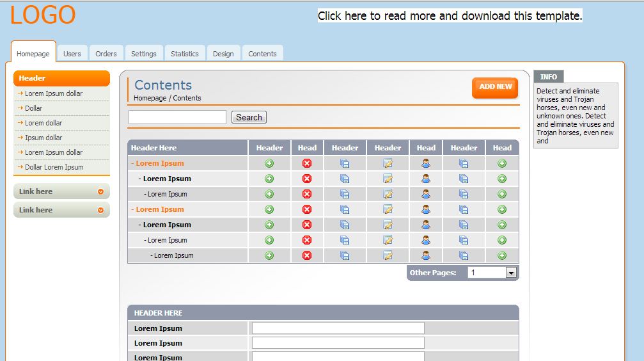Click edit note icon in fifth table row
This screenshot has width=644, height=361.
(x=388, y=225)
